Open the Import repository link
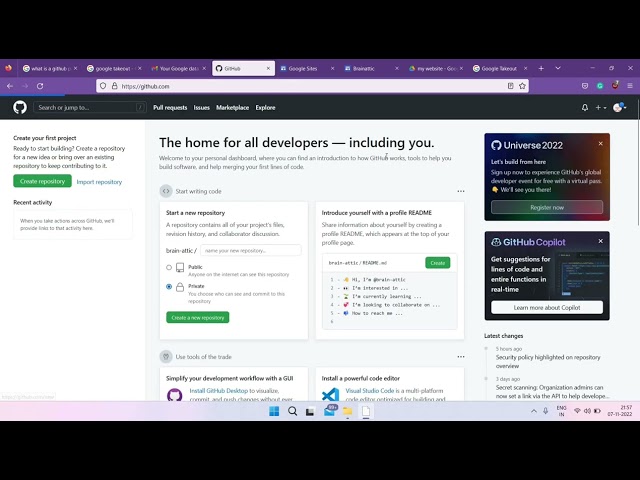Image resolution: width=640 pixels, height=480 pixels. point(99,182)
